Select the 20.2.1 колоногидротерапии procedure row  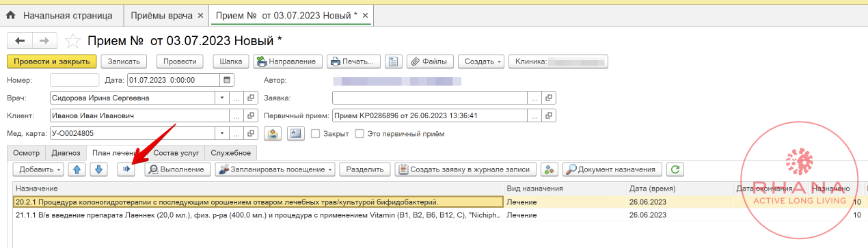440,202
